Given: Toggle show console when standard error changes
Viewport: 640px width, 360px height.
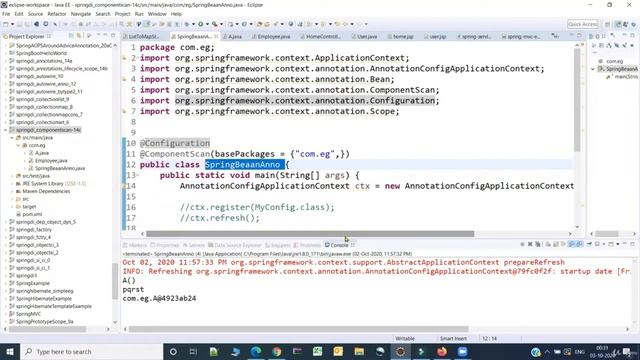Looking at the screenshot, I should 579,244.
